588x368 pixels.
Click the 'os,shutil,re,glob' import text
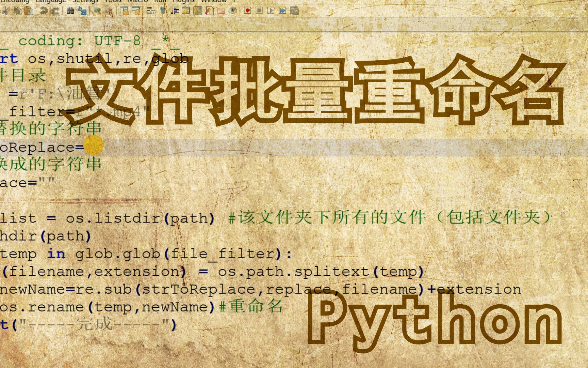click(x=108, y=59)
